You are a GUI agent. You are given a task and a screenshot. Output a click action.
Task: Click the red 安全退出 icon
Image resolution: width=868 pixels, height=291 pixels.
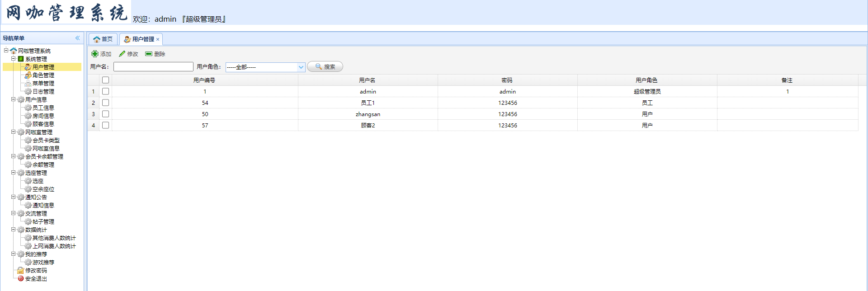(x=21, y=278)
